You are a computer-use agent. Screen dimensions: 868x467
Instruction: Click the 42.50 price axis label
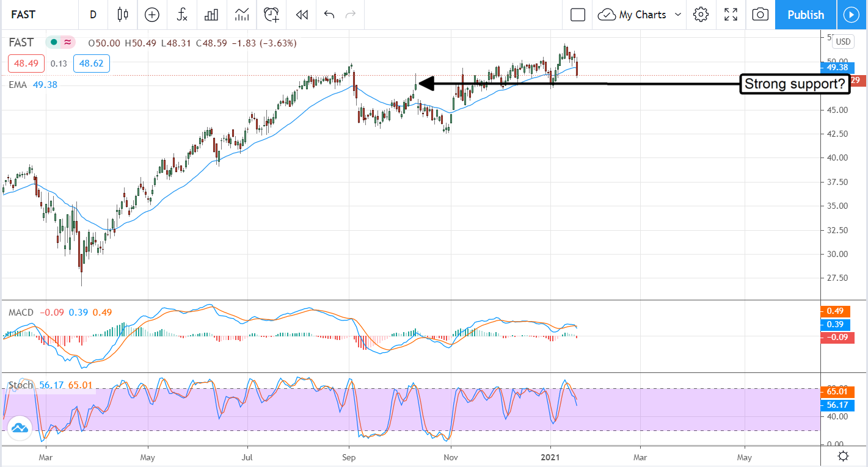point(837,134)
